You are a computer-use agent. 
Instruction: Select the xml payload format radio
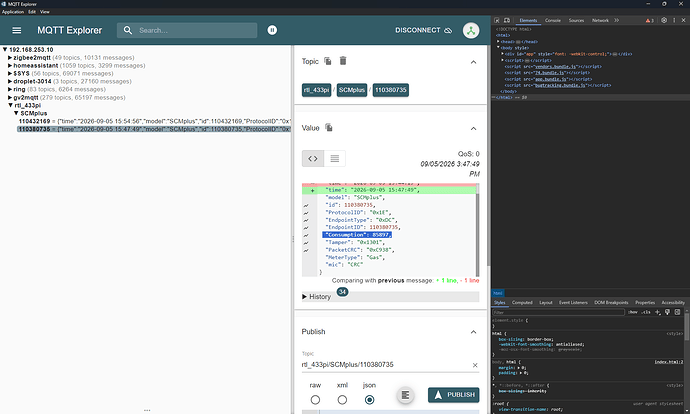click(x=342, y=399)
